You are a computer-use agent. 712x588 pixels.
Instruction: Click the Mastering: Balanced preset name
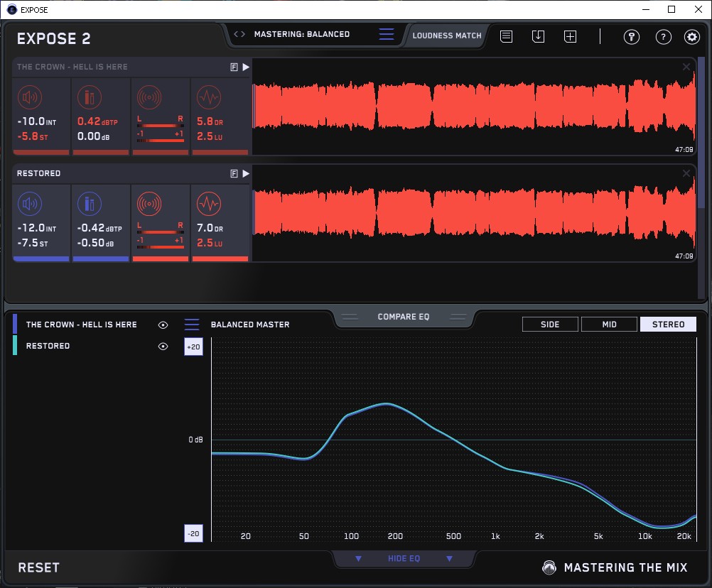pos(302,34)
